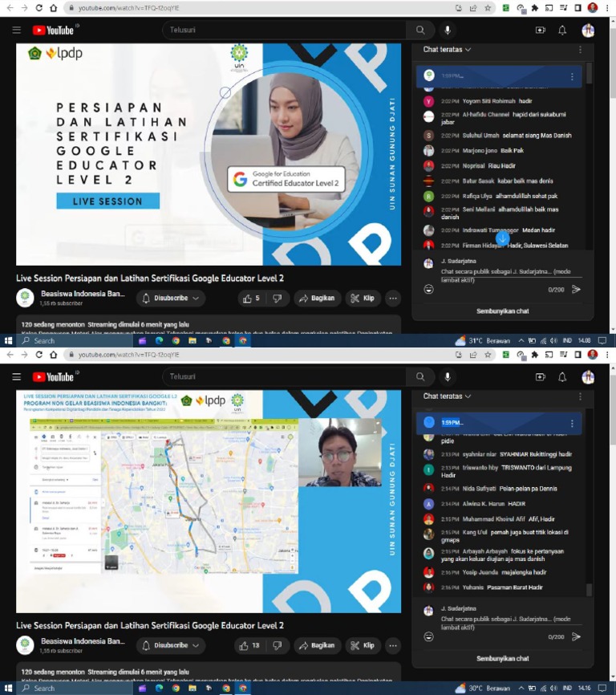Viewport: 616px width, 695px height.
Task: Click Bagikan under the lower video
Action: click(317, 645)
